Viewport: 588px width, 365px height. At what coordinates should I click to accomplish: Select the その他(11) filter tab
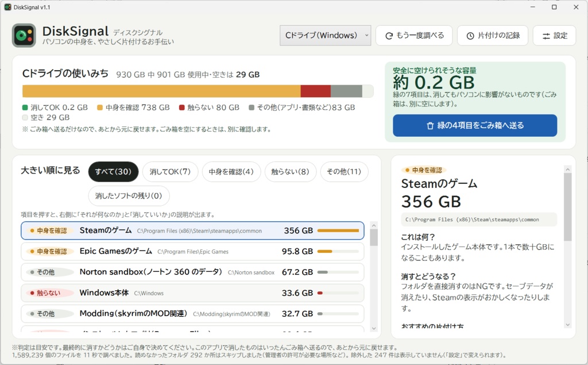point(345,172)
